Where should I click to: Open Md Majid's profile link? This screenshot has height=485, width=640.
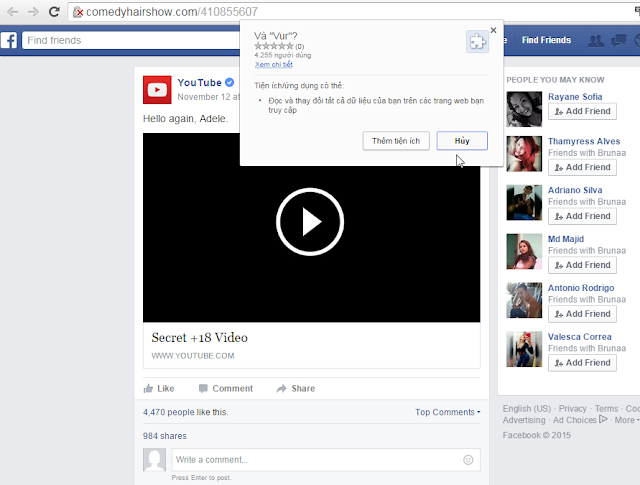point(566,239)
